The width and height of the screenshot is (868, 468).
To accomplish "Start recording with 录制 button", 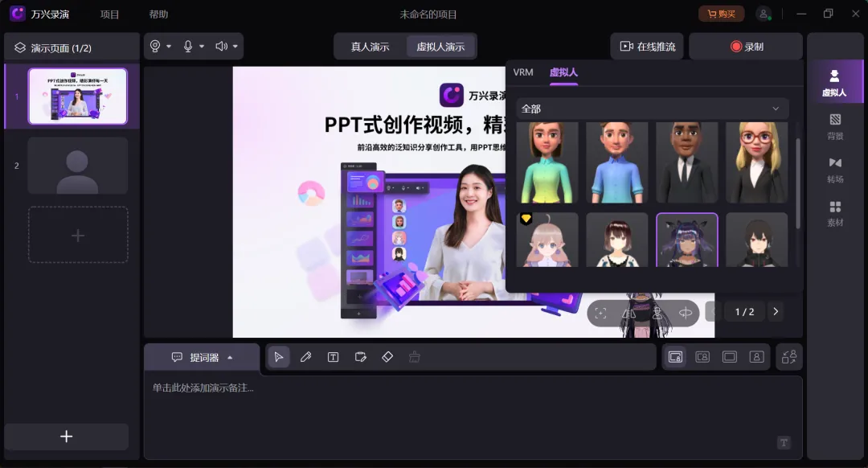I will click(x=746, y=47).
